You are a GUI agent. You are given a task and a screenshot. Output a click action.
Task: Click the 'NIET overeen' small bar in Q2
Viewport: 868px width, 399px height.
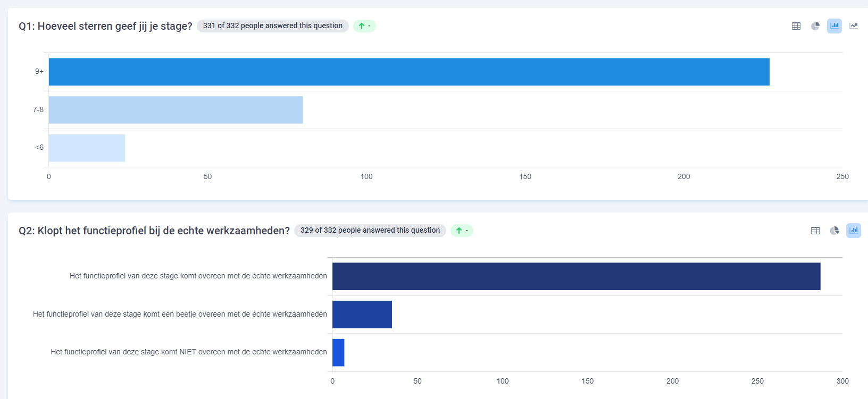[x=338, y=352]
